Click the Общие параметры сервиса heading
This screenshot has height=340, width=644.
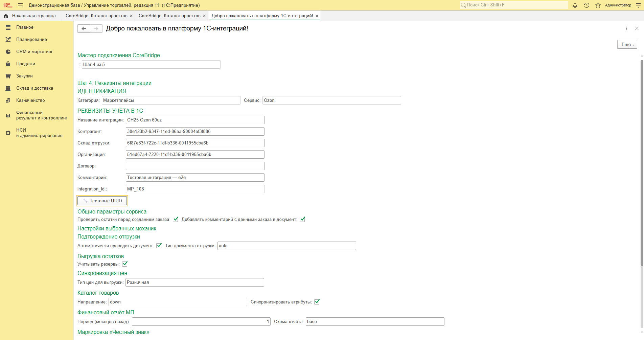(x=112, y=212)
